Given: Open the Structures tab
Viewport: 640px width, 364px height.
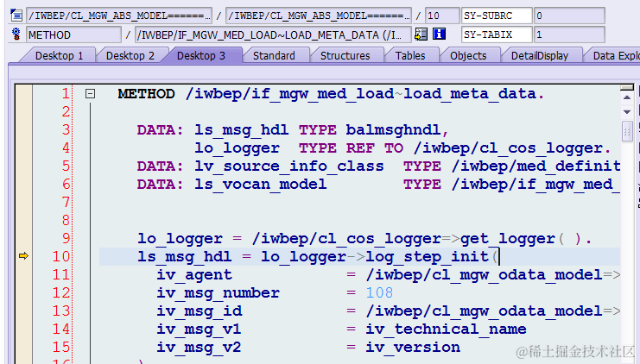Looking at the screenshot, I should 345,55.
